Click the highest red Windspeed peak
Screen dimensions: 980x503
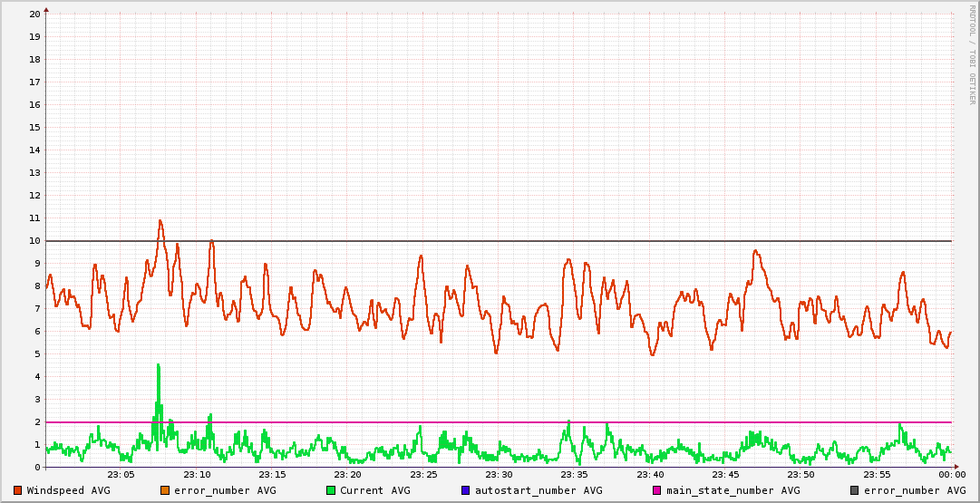coord(160,220)
